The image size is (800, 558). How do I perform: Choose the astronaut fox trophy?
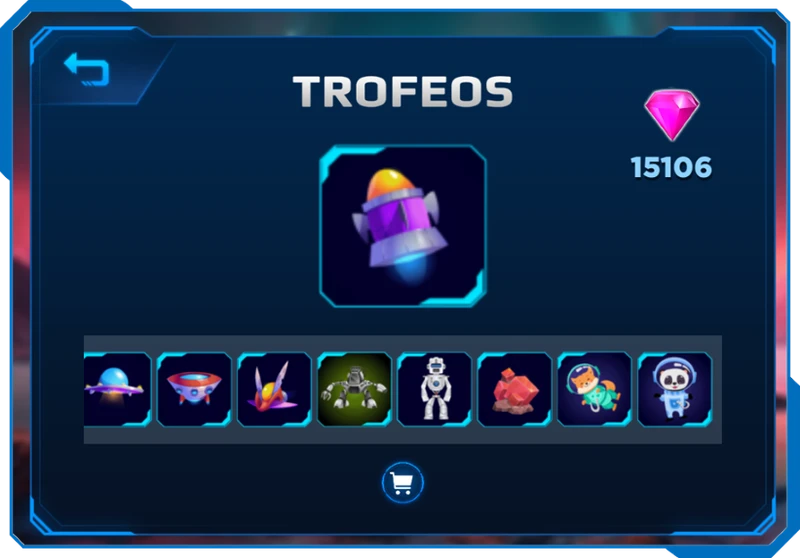(x=595, y=389)
